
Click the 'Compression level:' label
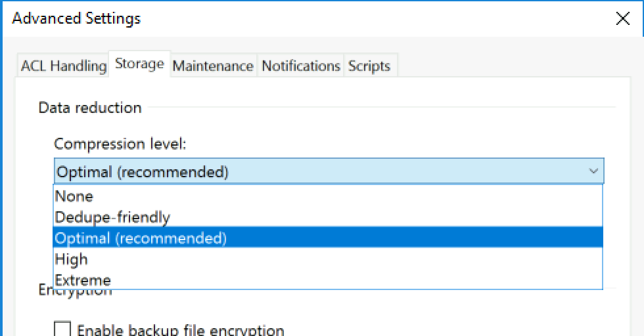120,144
